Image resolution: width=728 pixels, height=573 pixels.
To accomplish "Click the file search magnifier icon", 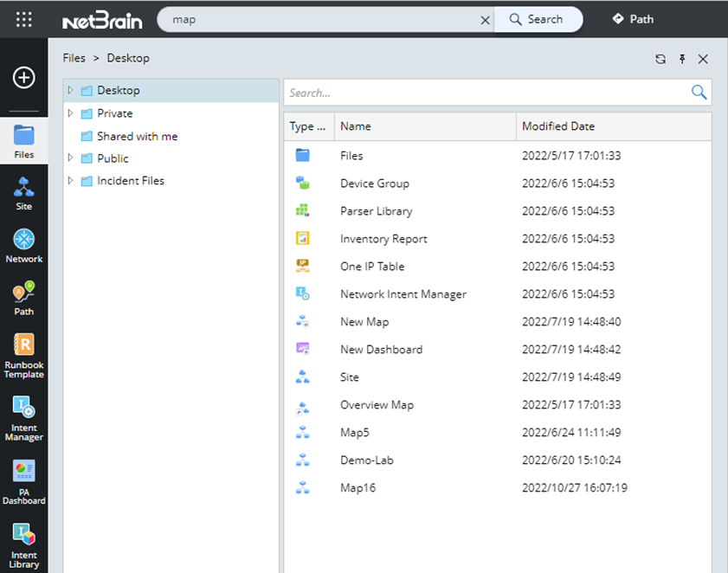I will (x=699, y=92).
